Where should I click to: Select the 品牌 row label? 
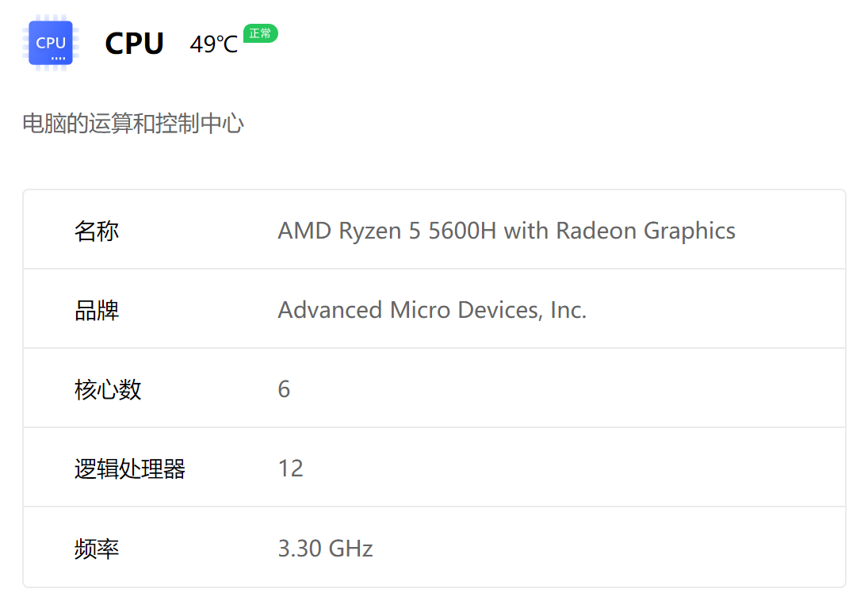97,310
